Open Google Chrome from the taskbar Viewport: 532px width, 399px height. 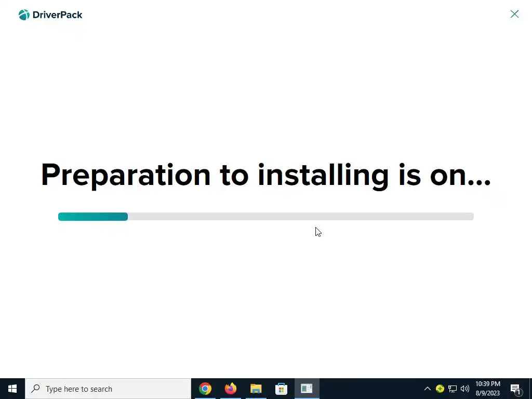205,389
